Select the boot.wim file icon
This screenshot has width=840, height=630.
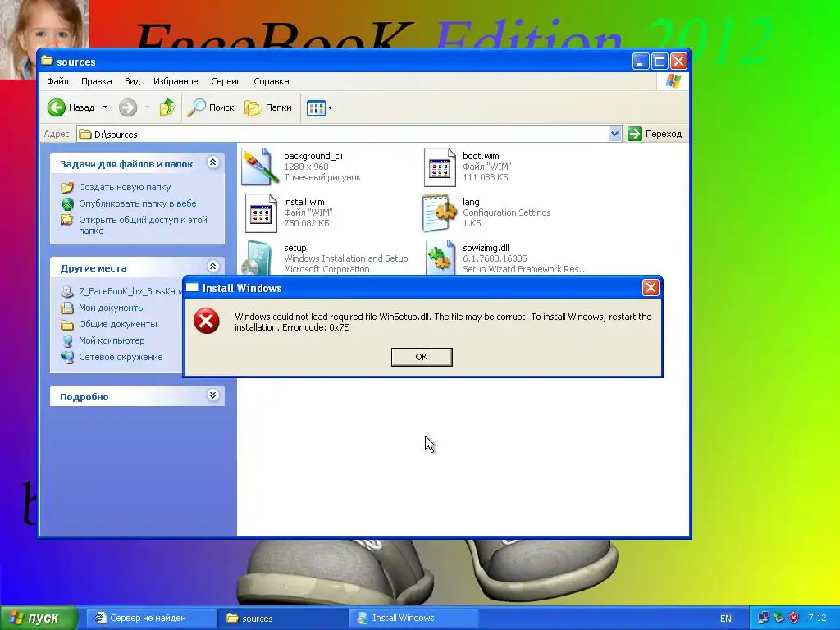pyautogui.click(x=440, y=167)
